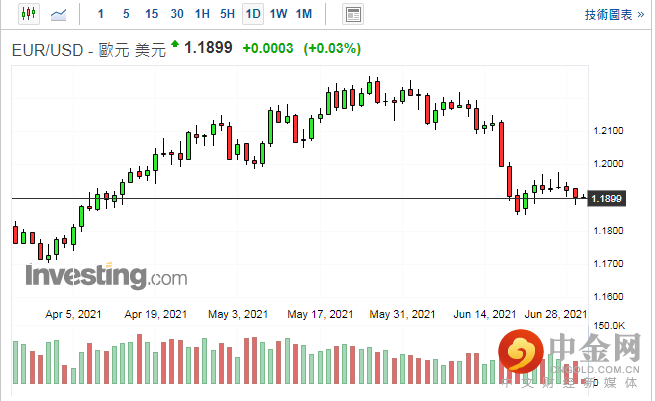
Task: Click the EUR/USD pair title
Action: 50,48
